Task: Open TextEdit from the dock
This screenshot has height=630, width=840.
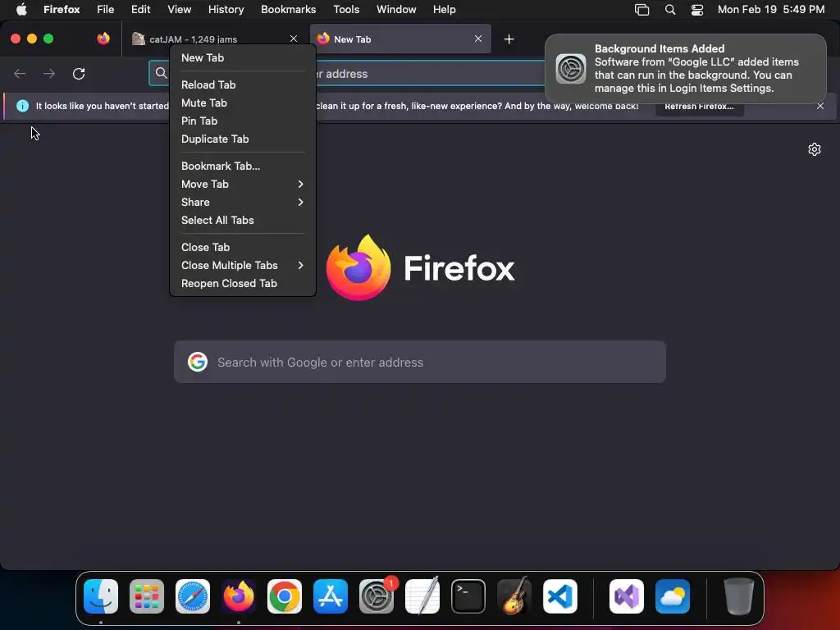Action: click(422, 596)
